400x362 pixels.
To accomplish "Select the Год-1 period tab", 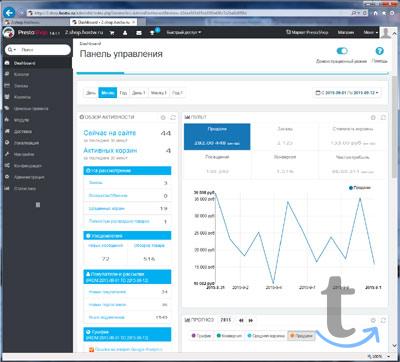I will tap(177, 93).
